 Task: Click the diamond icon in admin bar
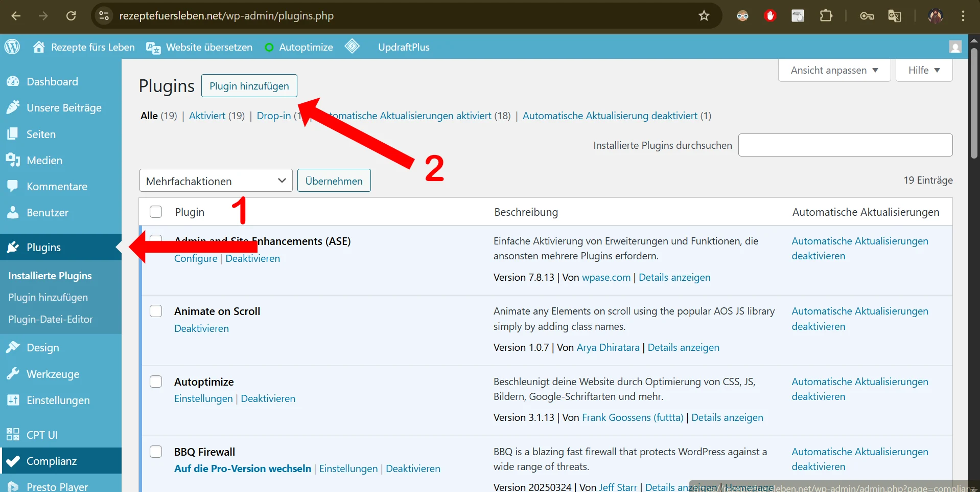[x=352, y=47]
